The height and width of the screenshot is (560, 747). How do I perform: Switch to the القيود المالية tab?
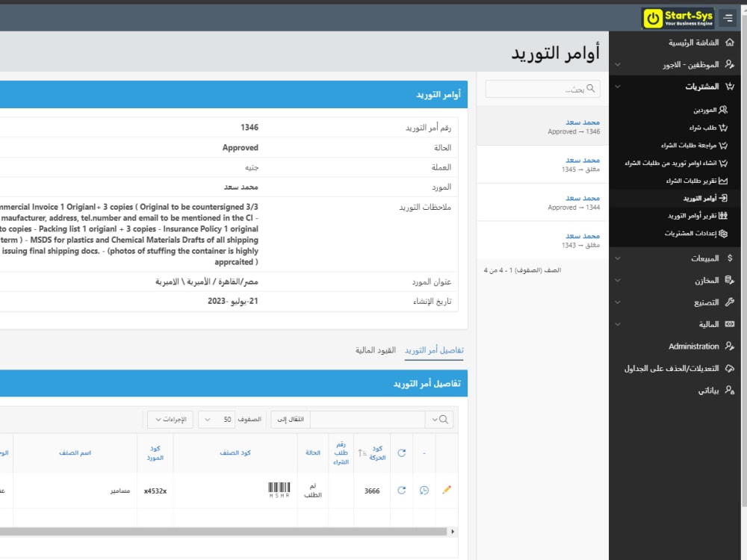click(373, 351)
